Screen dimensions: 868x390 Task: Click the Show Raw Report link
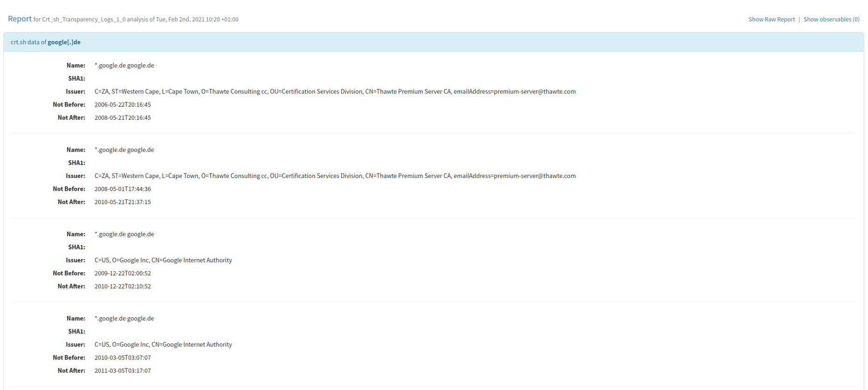(772, 20)
